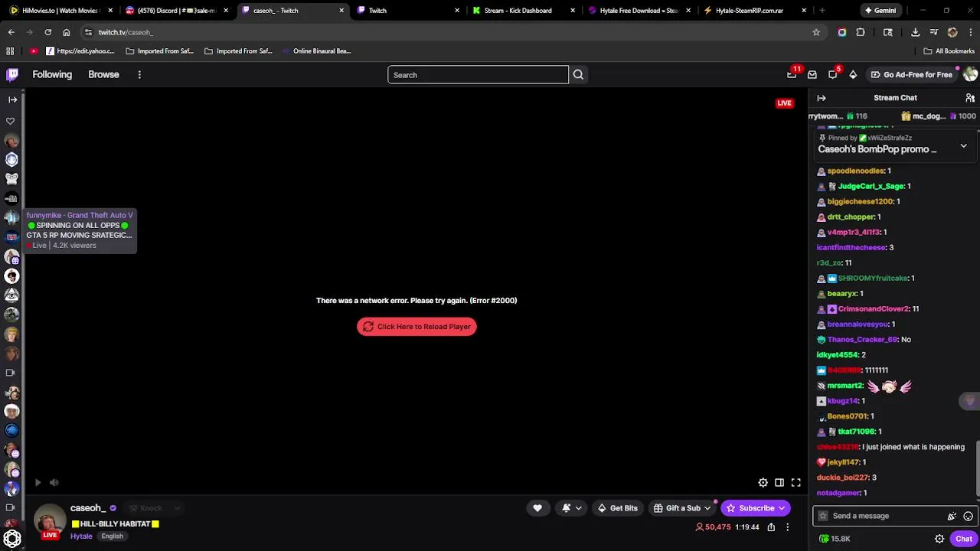Send message with the Chat button

click(963, 539)
